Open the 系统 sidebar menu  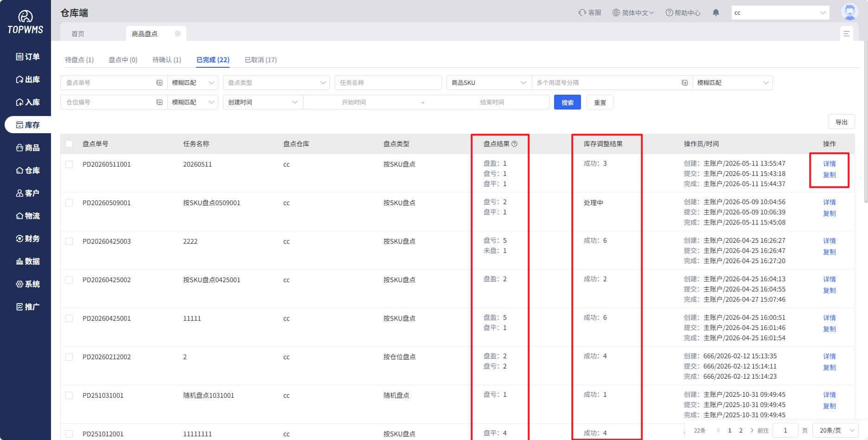tap(28, 284)
